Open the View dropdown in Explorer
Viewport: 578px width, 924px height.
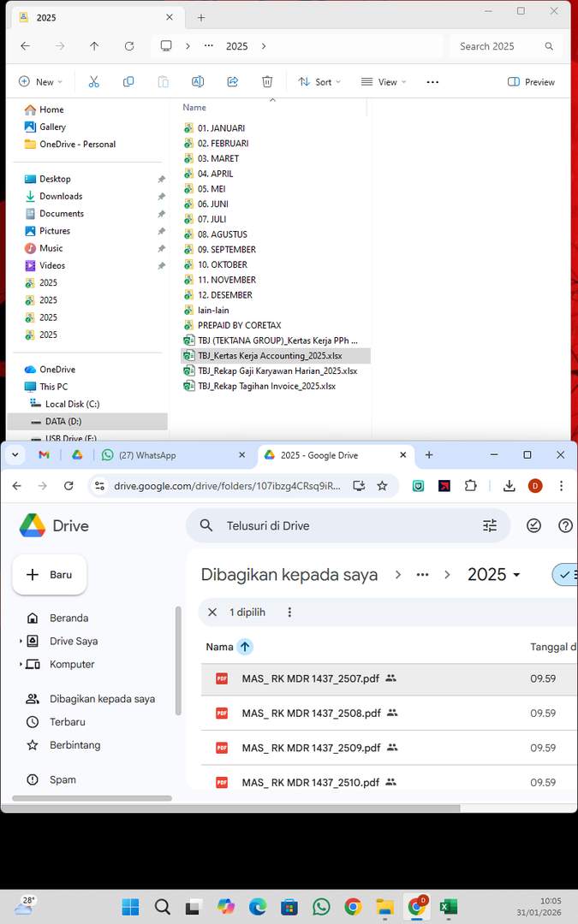pos(384,82)
